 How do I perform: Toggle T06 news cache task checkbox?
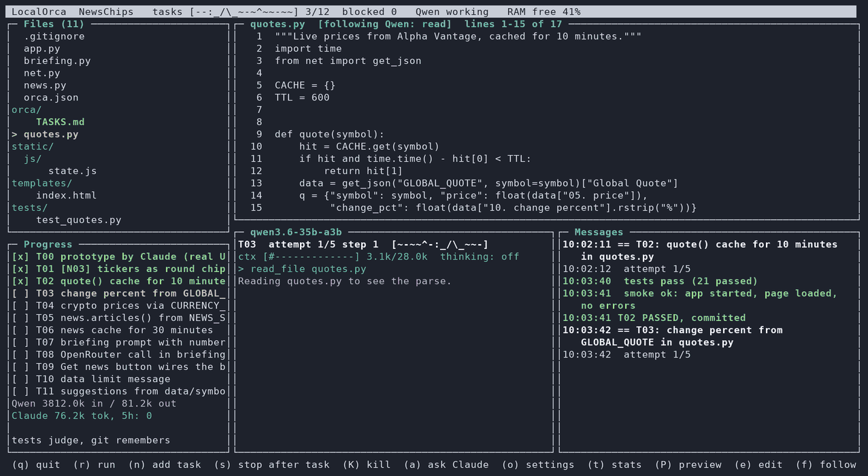[20, 330]
